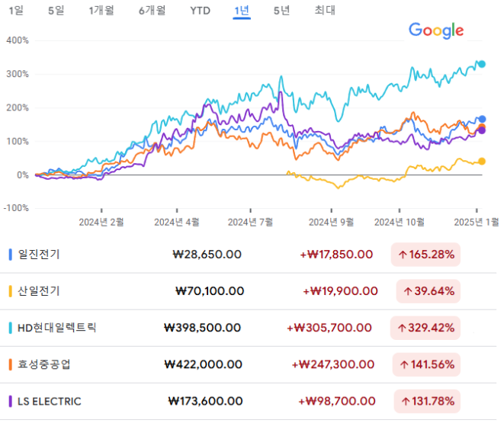The height and width of the screenshot is (423, 504).
Task: Select the 1일 time range tab
Action: (16, 11)
